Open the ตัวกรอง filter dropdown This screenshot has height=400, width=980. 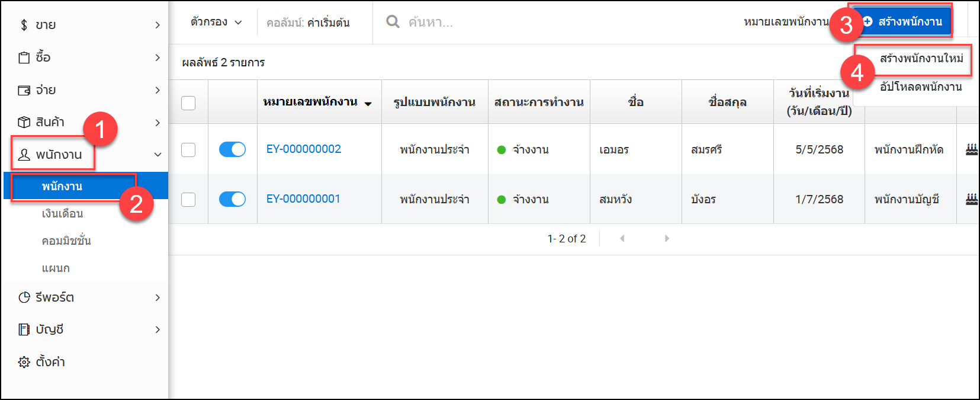(x=216, y=23)
